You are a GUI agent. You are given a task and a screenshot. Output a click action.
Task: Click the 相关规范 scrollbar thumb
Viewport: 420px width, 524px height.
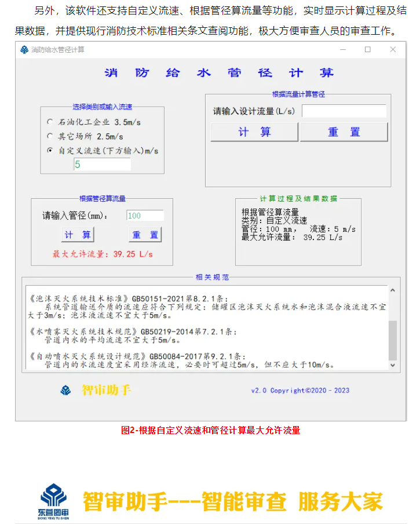click(393, 340)
